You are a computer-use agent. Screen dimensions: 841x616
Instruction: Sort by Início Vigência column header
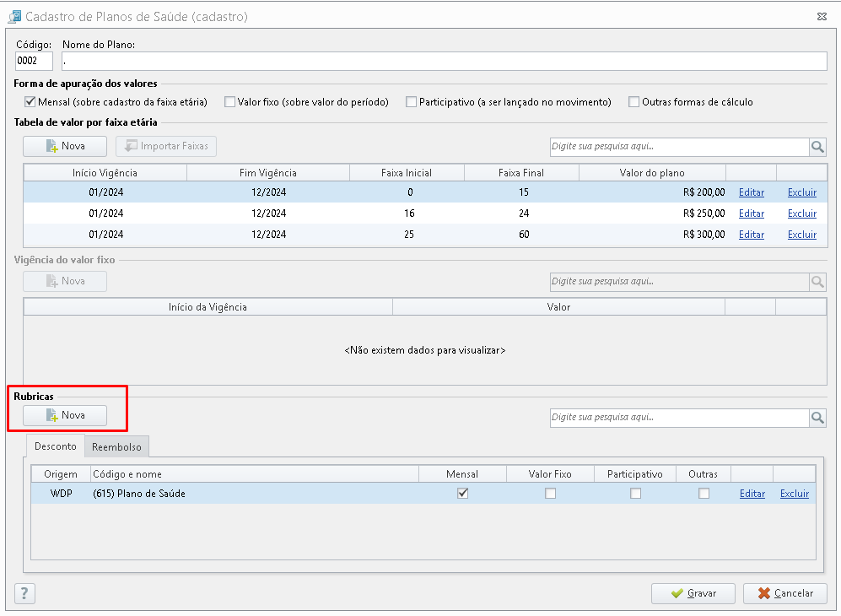pos(105,173)
